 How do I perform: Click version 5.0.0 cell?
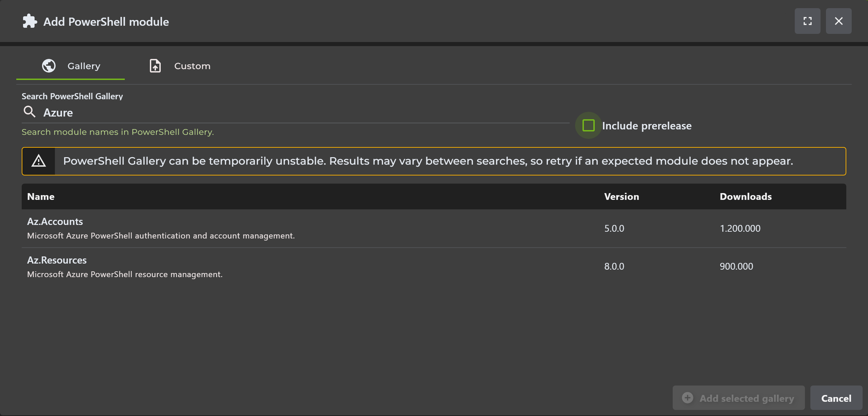pyautogui.click(x=614, y=228)
